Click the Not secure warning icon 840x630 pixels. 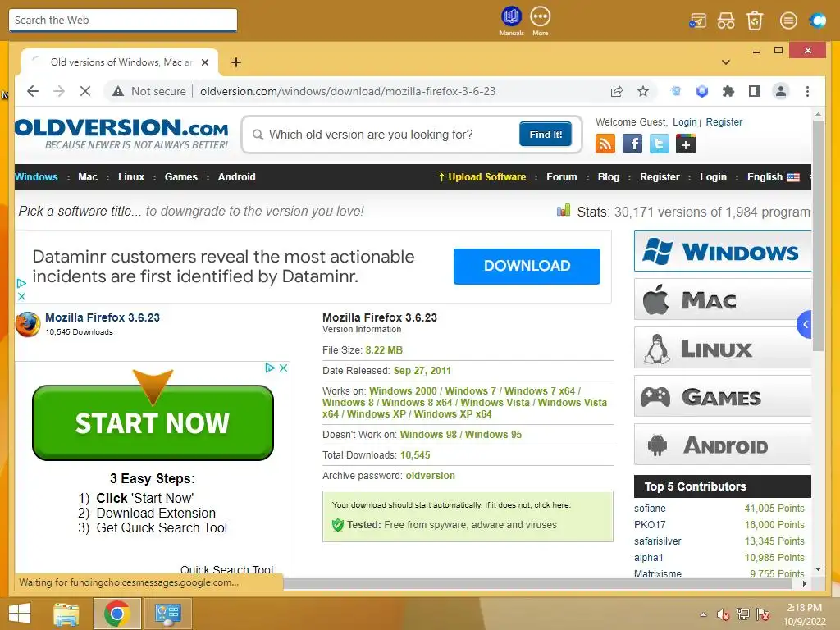coord(118,91)
